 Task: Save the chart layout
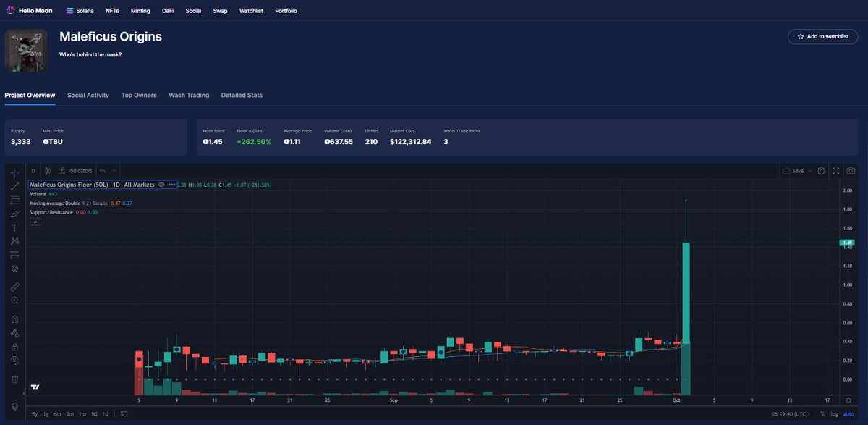click(x=793, y=171)
